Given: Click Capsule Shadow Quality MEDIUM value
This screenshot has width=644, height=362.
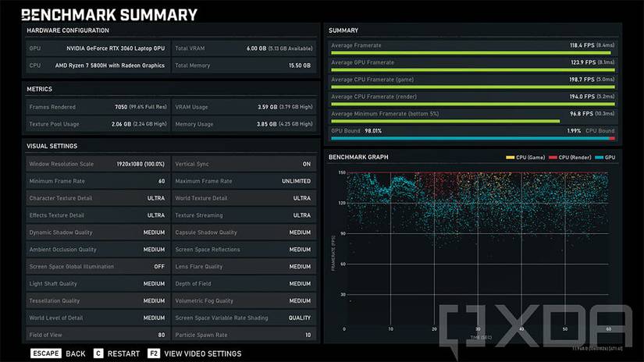Looking at the screenshot, I should [x=300, y=232].
